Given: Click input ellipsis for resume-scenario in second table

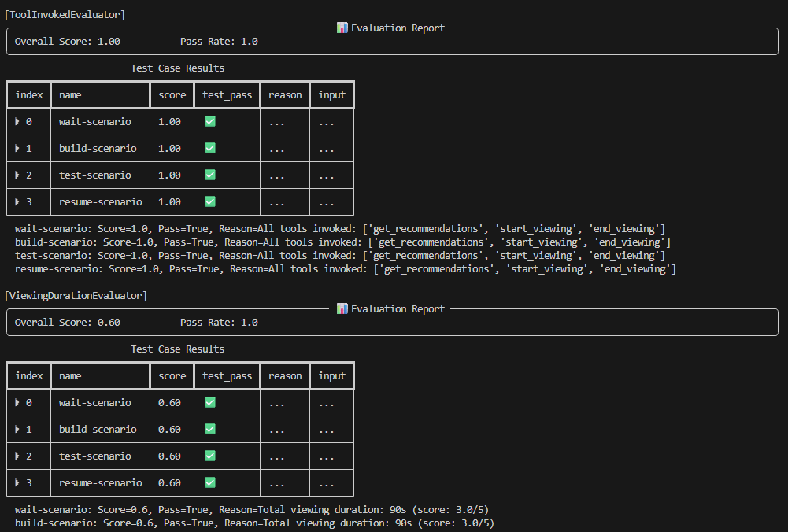Looking at the screenshot, I should (327, 484).
